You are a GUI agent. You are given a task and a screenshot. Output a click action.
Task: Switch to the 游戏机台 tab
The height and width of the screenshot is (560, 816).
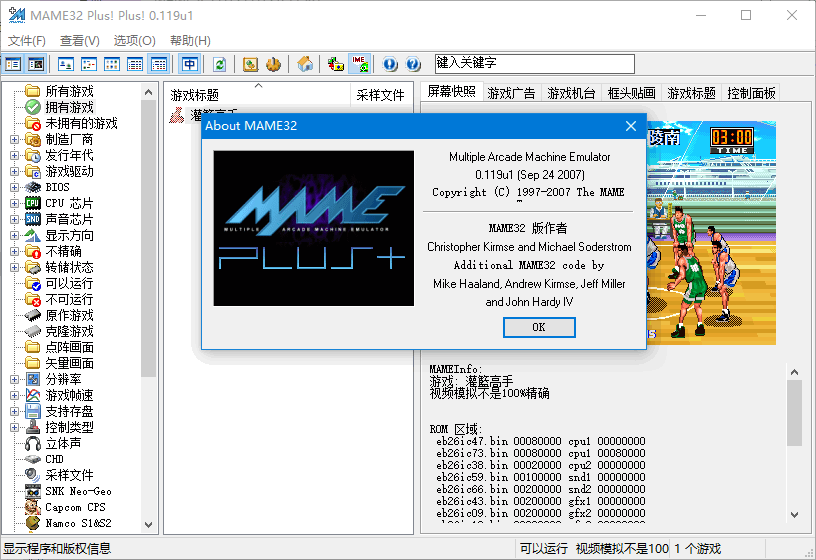pyautogui.click(x=571, y=93)
